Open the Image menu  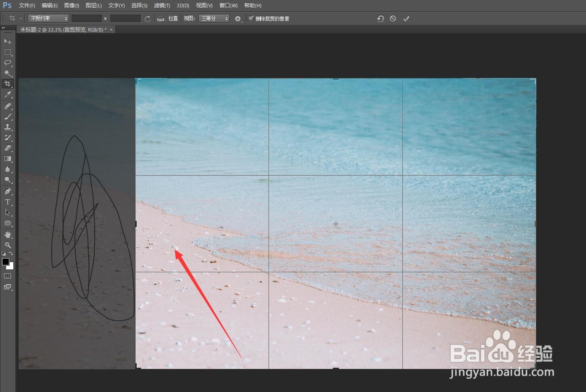pos(72,6)
